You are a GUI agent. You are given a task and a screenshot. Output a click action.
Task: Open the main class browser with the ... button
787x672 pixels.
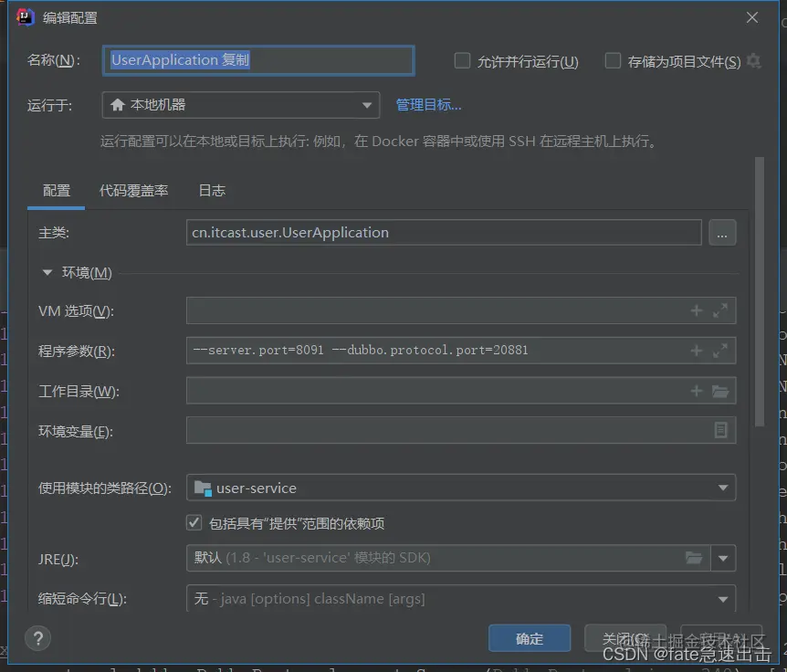coord(722,233)
